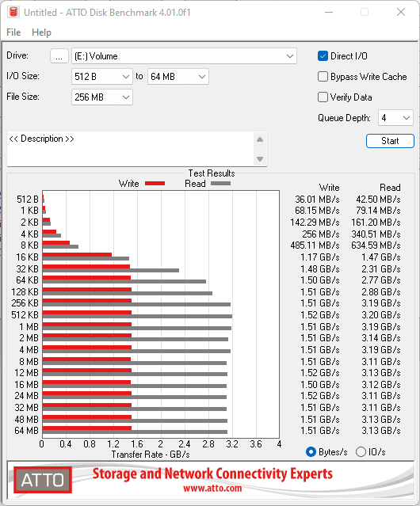Minimize the ATTO Disk Benchmark window
Screen dimensions: 420x506
[329, 12]
